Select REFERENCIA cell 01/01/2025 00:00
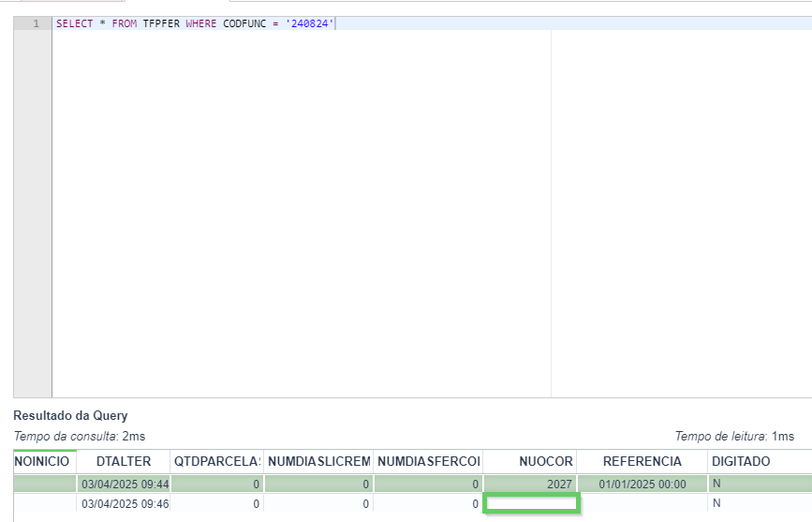The image size is (812, 522). coord(642,485)
